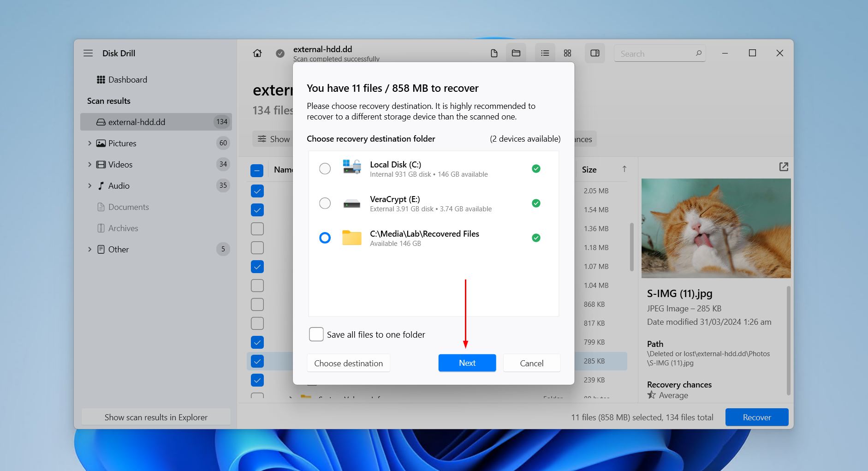Check the 868 KB file checkbox
The width and height of the screenshot is (868, 471).
pos(257,304)
